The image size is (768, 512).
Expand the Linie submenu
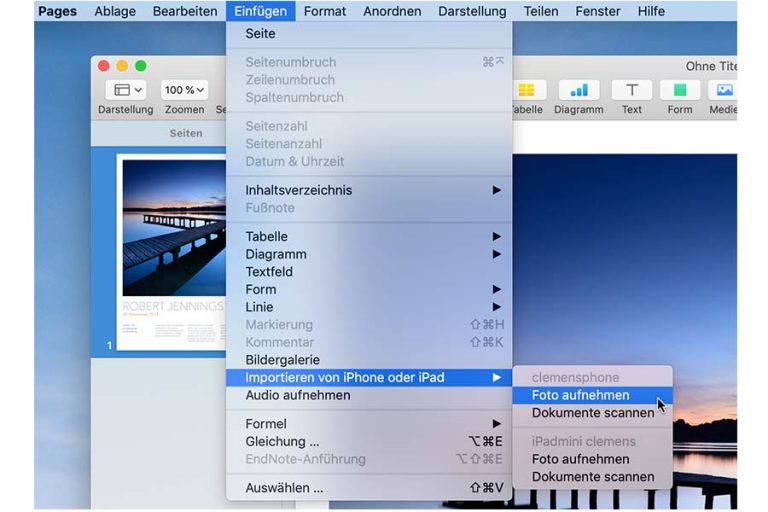[x=369, y=307]
